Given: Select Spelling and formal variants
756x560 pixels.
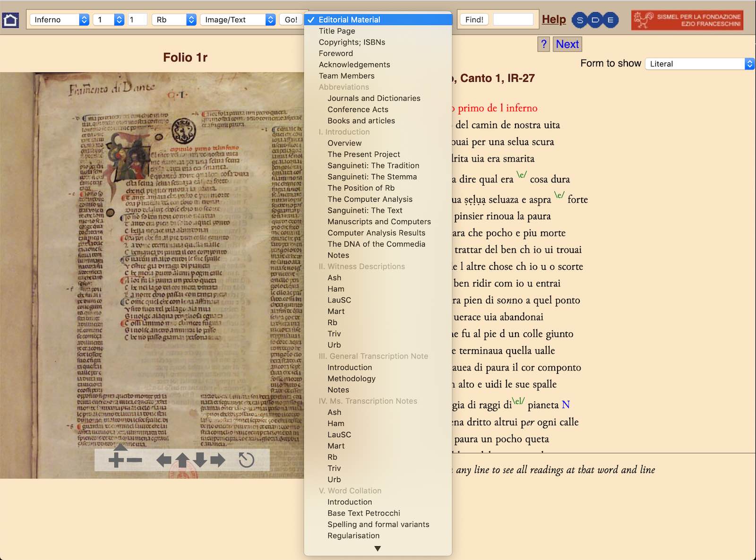Looking at the screenshot, I should (378, 525).
